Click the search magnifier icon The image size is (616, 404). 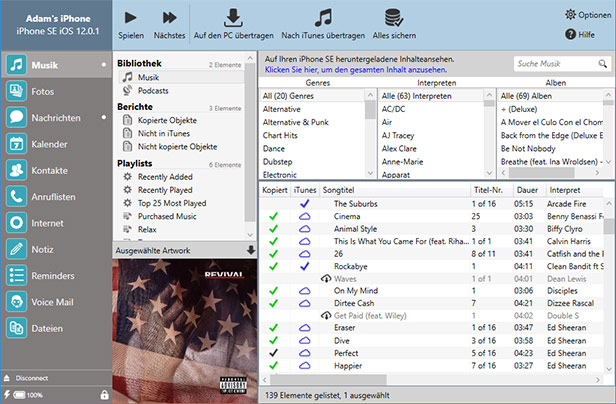tap(602, 64)
